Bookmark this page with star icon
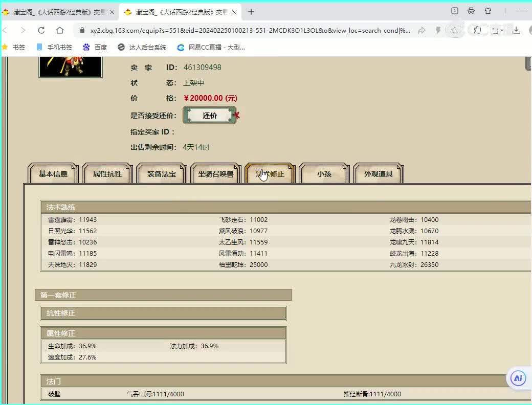The width and height of the screenshot is (532, 405). point(454,30)
